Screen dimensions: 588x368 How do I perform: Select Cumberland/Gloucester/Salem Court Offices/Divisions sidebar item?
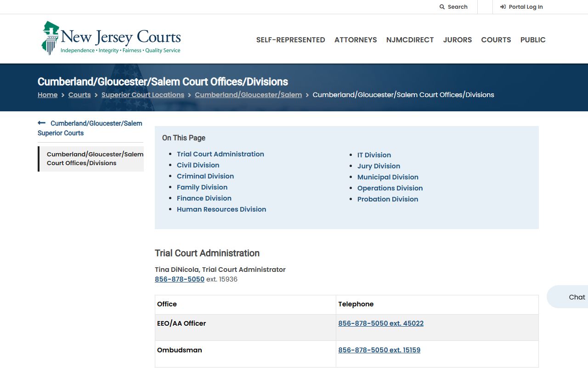click(x=91, y=159)
